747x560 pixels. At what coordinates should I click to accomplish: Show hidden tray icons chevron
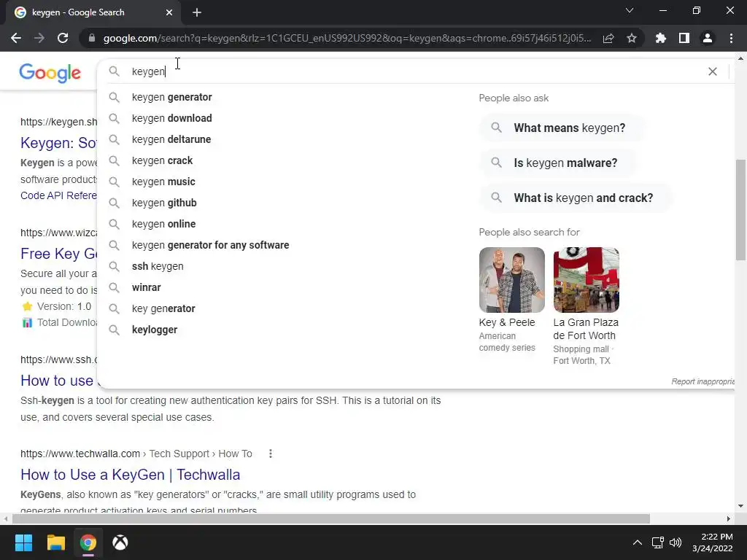tap(637, 542)
